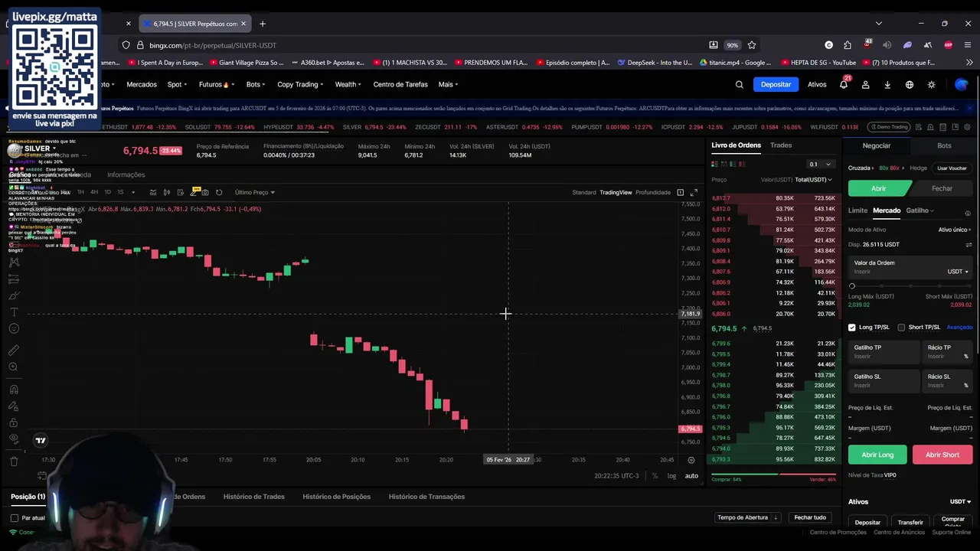980x551 pixels.
Task: Adjust the order value percentage slider handle
Action: click(x=852, y=285)
